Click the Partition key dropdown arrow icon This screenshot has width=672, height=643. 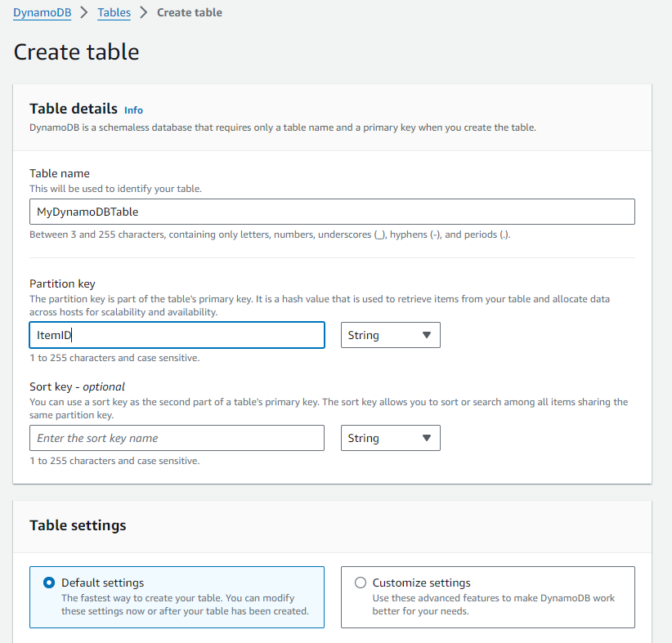click(427, 335)
